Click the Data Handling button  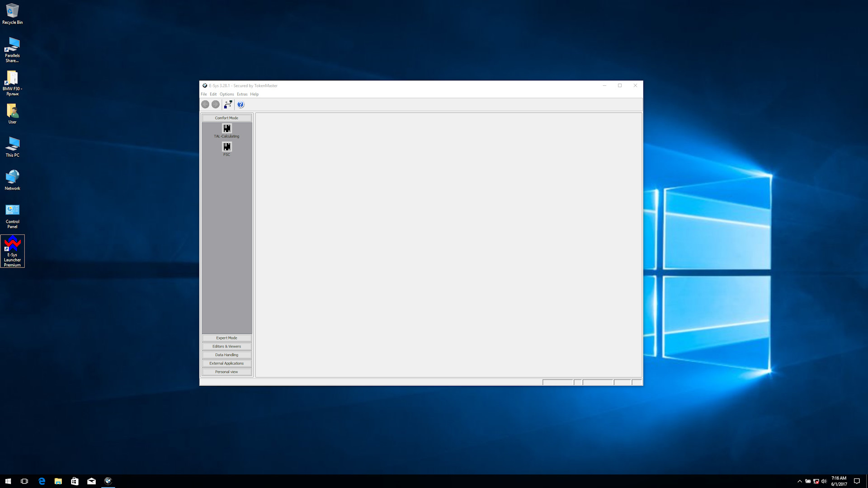pos(226,355)
